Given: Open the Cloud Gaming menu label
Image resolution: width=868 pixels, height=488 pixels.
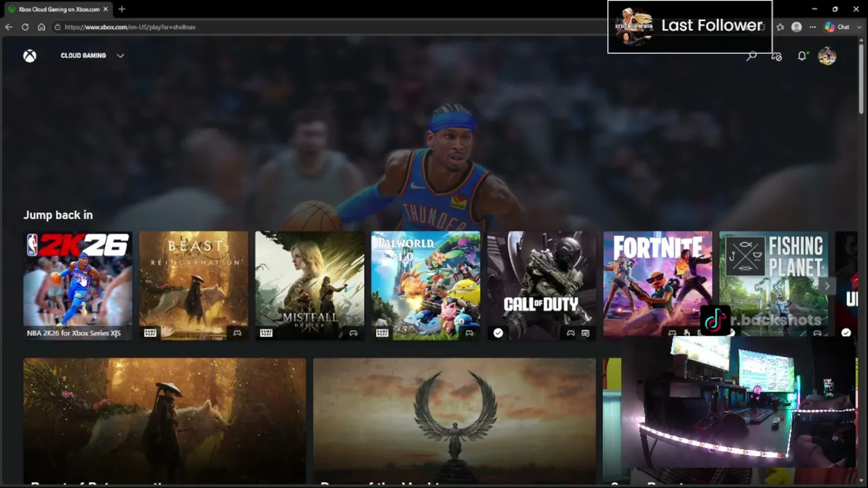Looking at the screenshot, I should [x=83, y=56].
